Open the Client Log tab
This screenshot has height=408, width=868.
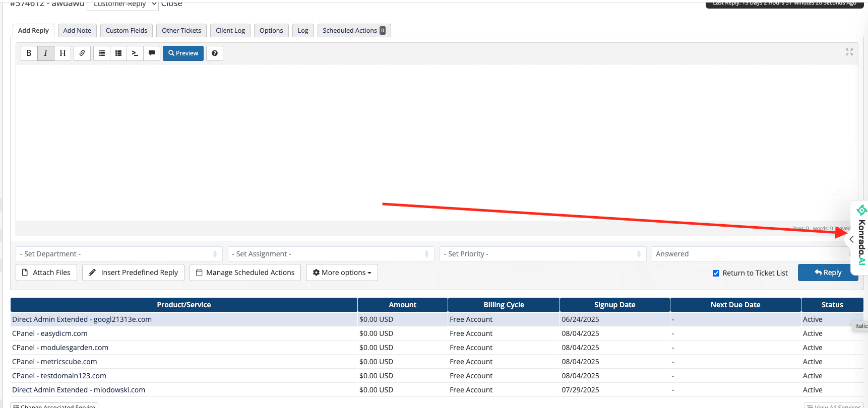click(230, 30)
